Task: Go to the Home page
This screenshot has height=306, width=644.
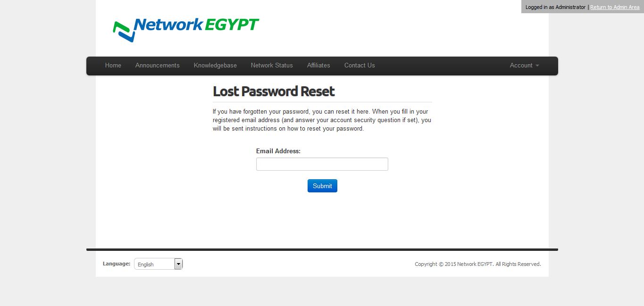Action: click(x=113, y=66)
